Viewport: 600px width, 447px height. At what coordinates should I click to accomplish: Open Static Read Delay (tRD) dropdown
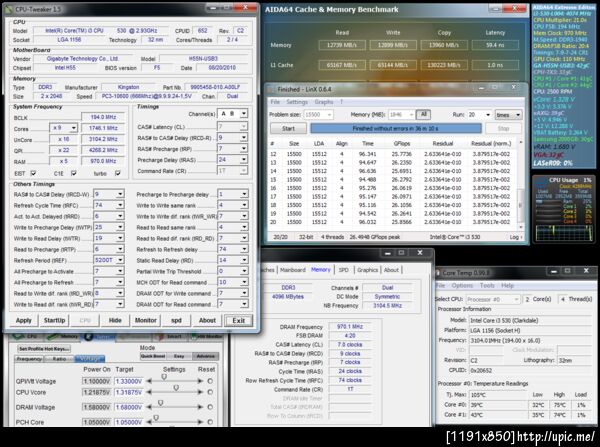[233, 260]
